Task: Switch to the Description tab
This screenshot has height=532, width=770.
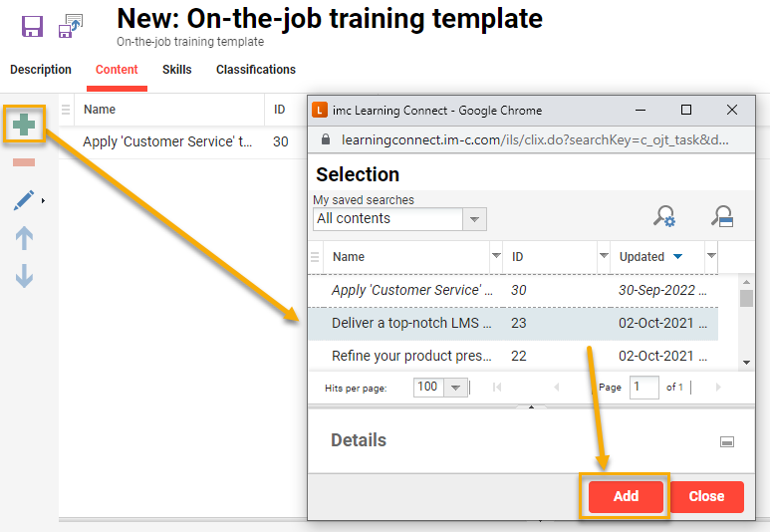Action: click(41, 70)
